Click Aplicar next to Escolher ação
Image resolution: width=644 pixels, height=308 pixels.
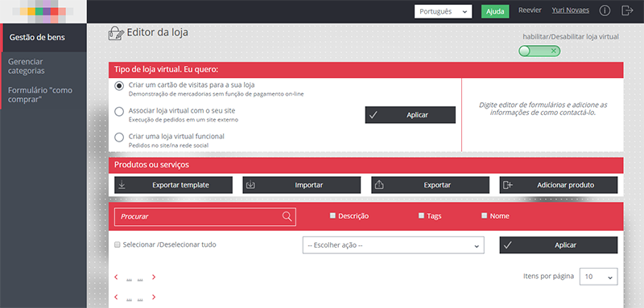click(x=559, y=245)
